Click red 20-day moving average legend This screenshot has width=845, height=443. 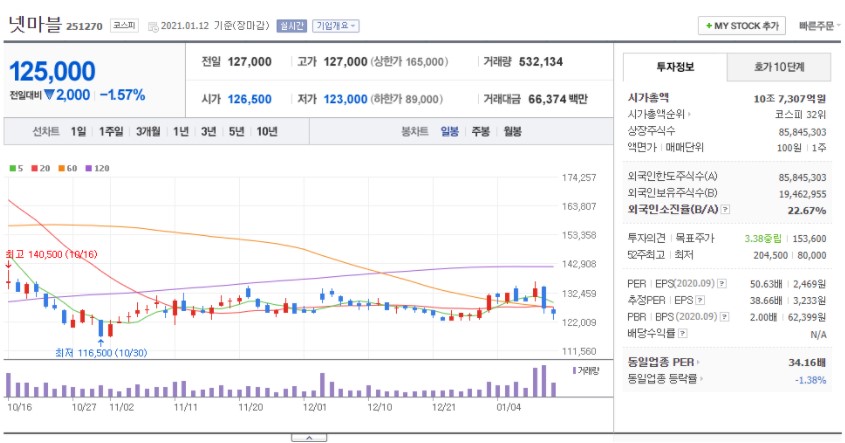click(40, 168)
